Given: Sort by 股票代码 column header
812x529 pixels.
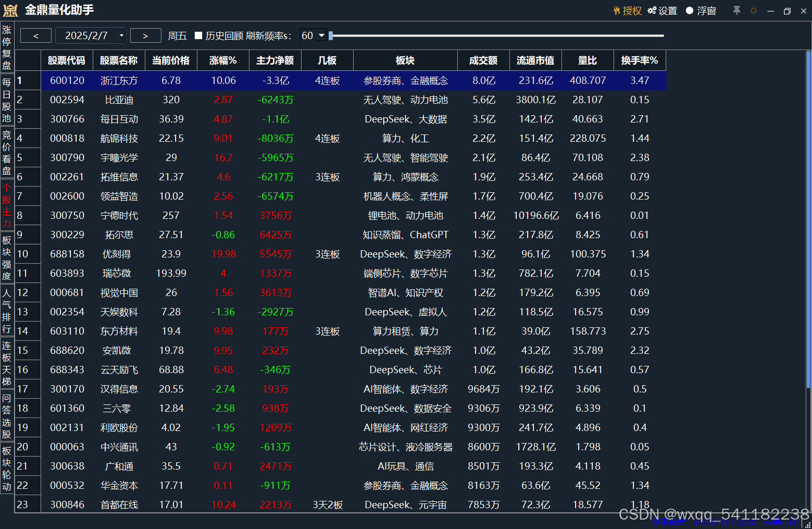Looking at the screenshot, I should (67, 60).
